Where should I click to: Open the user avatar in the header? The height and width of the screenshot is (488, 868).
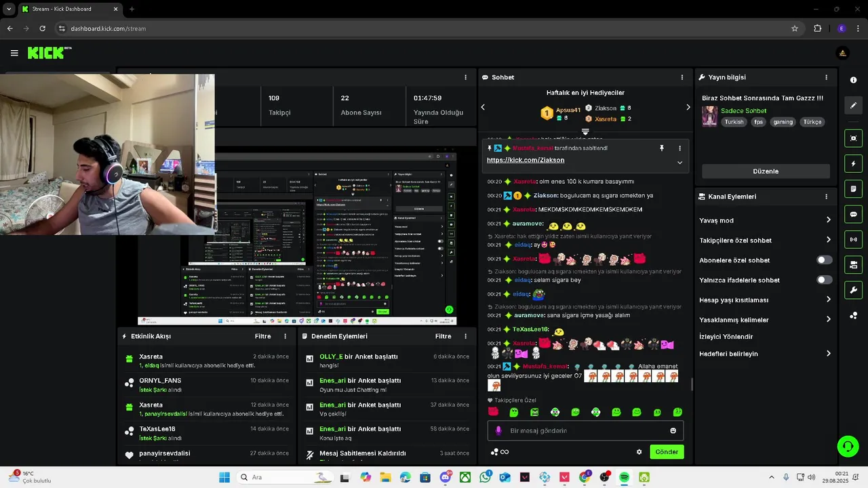(x=843, y=53)
